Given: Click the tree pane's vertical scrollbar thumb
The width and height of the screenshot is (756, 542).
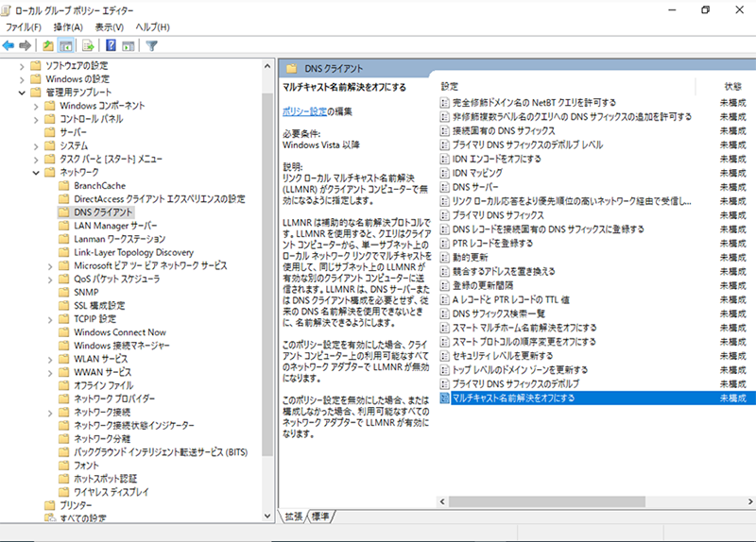Looking at the screenshot, I should click(267, 275).
